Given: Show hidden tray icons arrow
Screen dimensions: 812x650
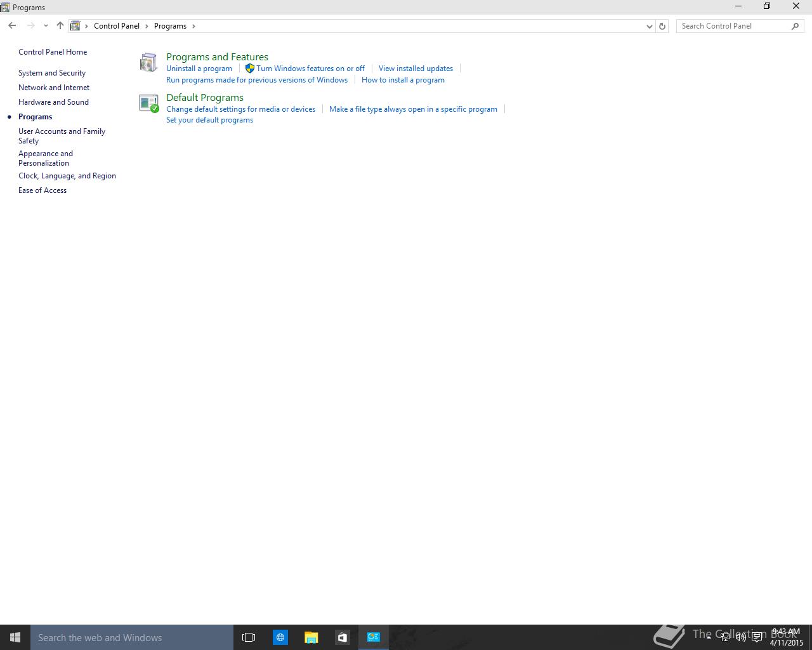Looking at the screenshot, I should [x=709, y=637].
